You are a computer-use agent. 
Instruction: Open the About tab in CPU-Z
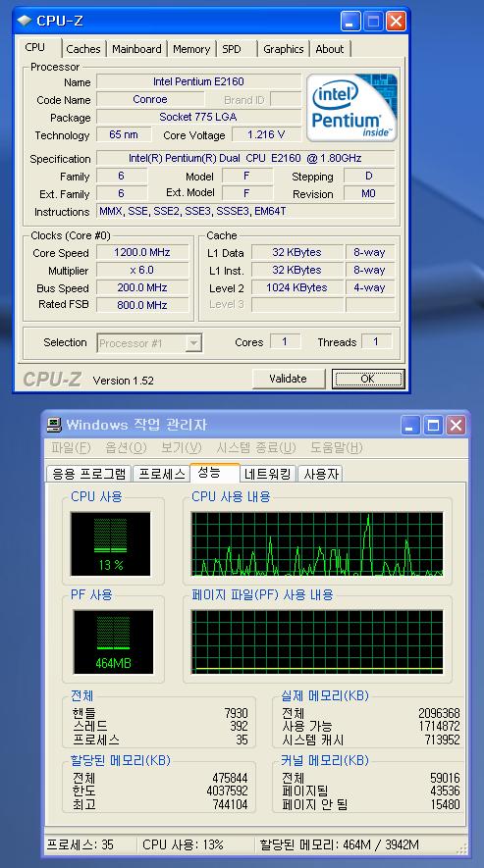click(x=330, y=49)
